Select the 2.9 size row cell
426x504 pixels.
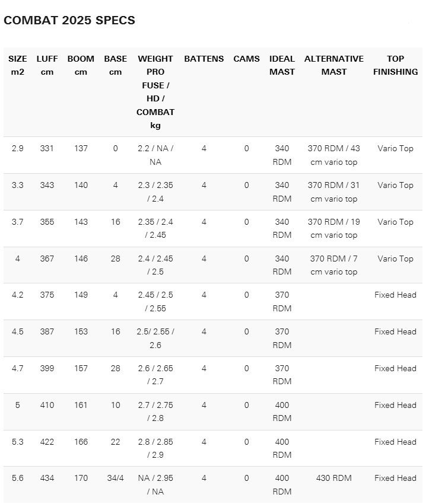(18, 148)
